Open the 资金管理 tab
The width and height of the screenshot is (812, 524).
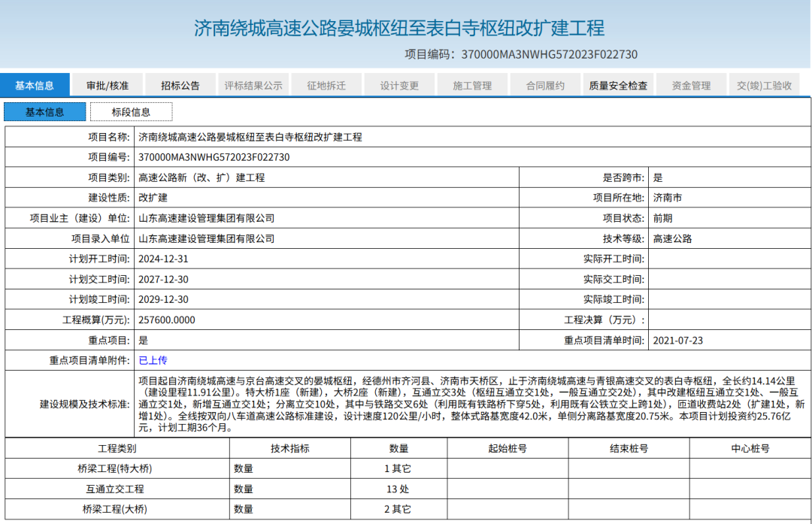click(x=692, y=86)
